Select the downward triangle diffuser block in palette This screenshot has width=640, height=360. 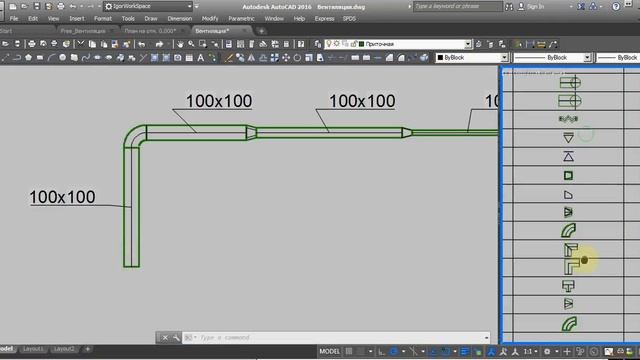pyautogui.click(x=568, y=138)
